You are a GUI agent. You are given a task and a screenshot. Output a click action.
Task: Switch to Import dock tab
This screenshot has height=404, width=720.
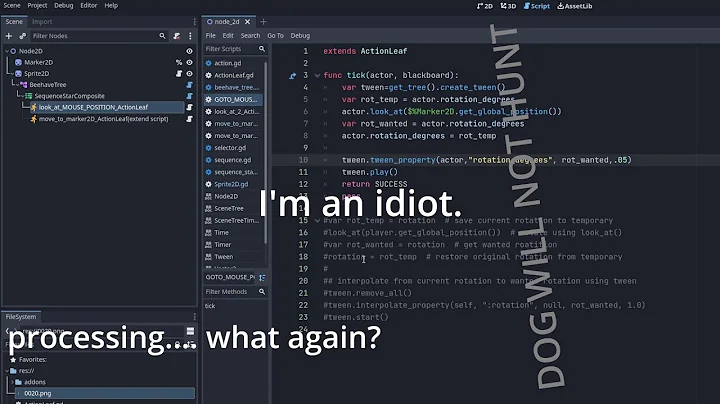click(x=42, y=22)
